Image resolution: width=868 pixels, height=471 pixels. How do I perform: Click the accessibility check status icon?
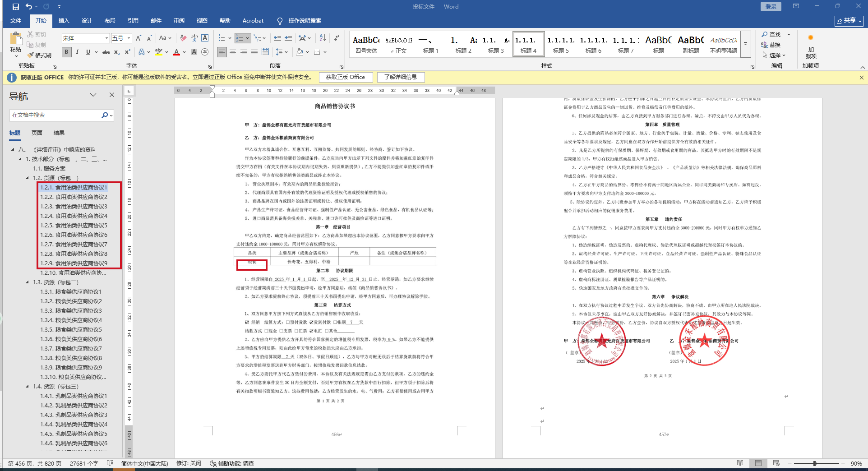pos(213,463)
